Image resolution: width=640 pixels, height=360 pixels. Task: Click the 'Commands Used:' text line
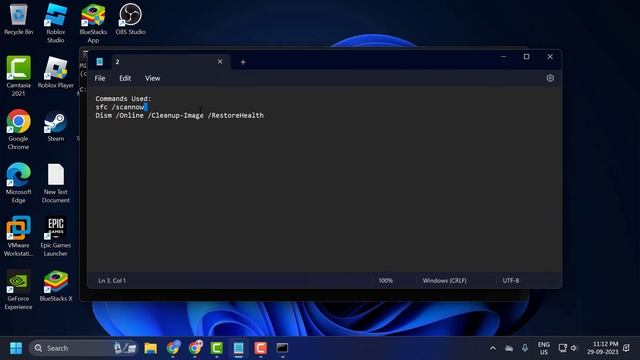(x=123, y=98)
